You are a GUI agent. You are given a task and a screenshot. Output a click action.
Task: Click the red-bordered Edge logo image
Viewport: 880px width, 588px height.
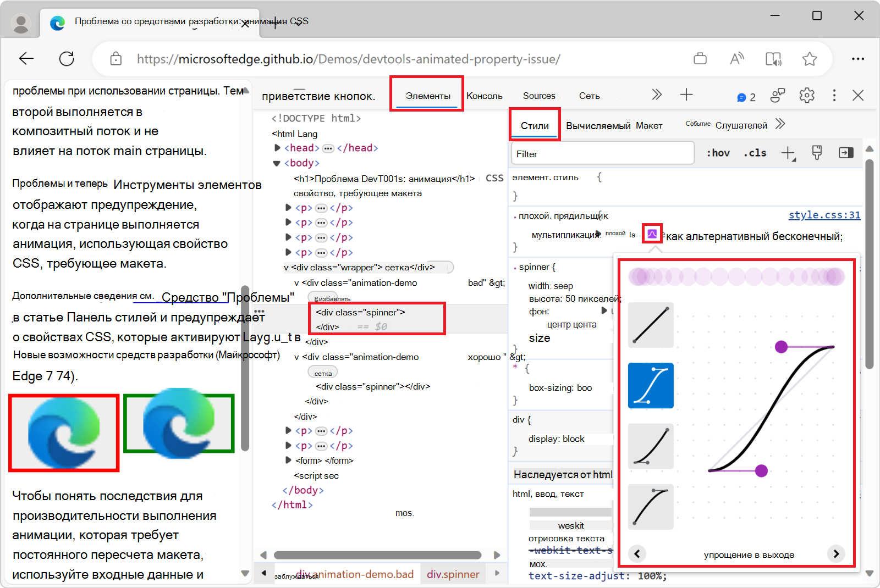(x=64, y=433)
